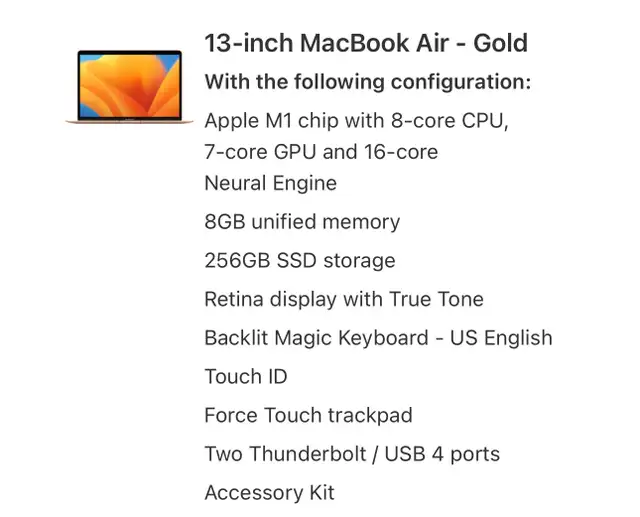Click the Force Touch trackpad line
Screen dimensions: 640x517
[x=308, y=415]
